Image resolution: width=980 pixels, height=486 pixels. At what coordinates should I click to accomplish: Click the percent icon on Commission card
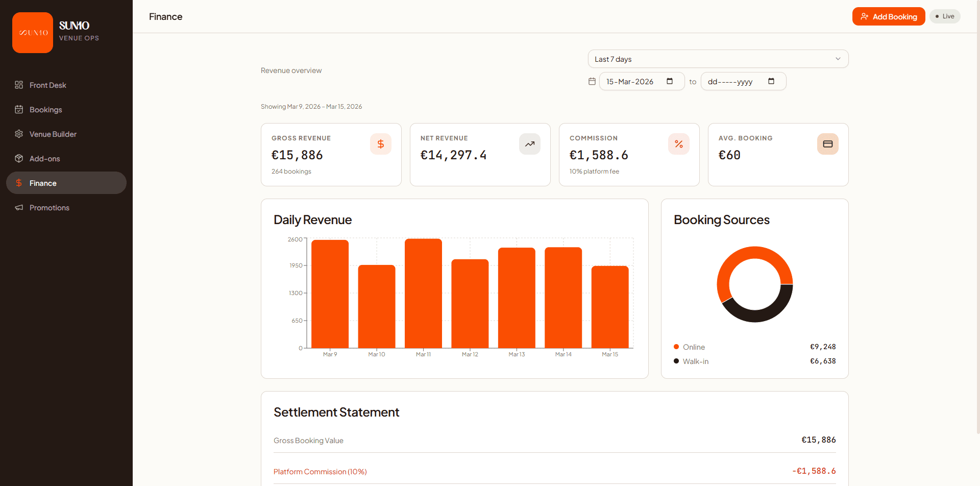coord(678,144)
